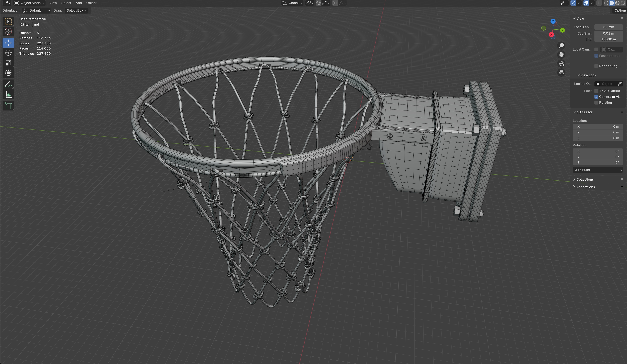The height and width of the screenshot is (364, 627).
Task: Open Select Box drag dropdown
Action: click(x=77, y=10)
